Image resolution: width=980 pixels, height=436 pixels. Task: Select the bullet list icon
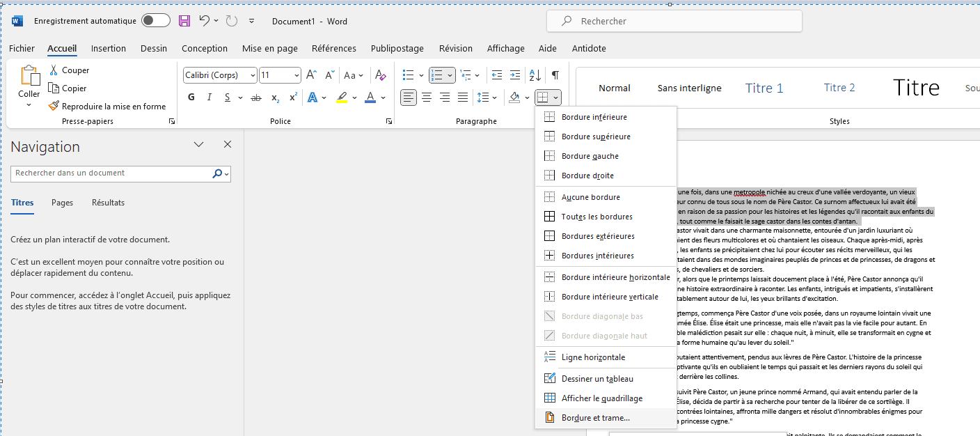click(409, 75)
